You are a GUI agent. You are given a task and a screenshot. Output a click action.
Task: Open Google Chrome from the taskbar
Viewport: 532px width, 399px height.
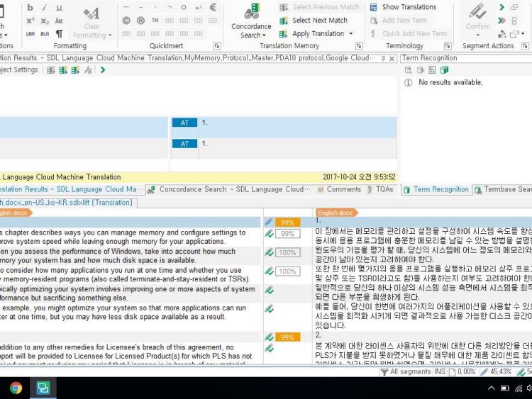click(16, 388)
